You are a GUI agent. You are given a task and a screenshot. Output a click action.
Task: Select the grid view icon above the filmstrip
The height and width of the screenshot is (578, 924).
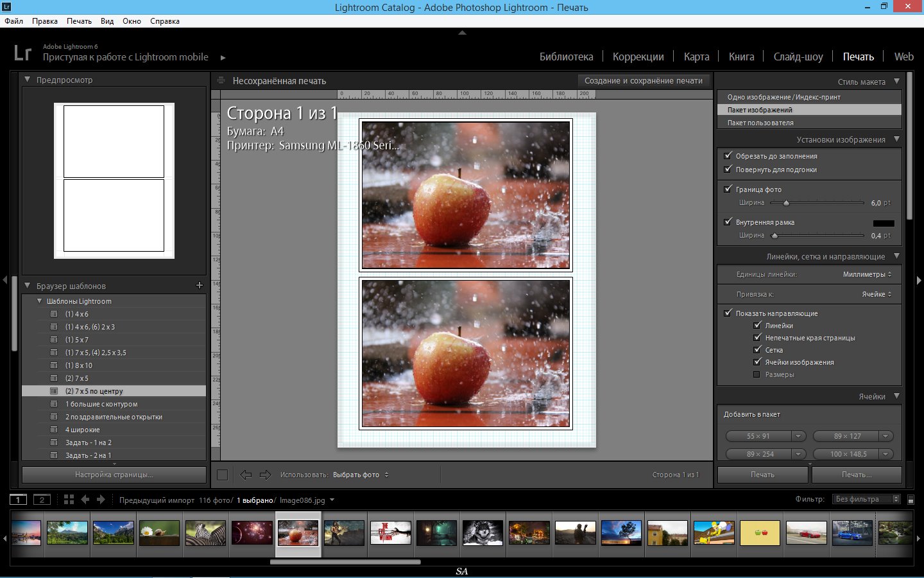coord(69,499)
